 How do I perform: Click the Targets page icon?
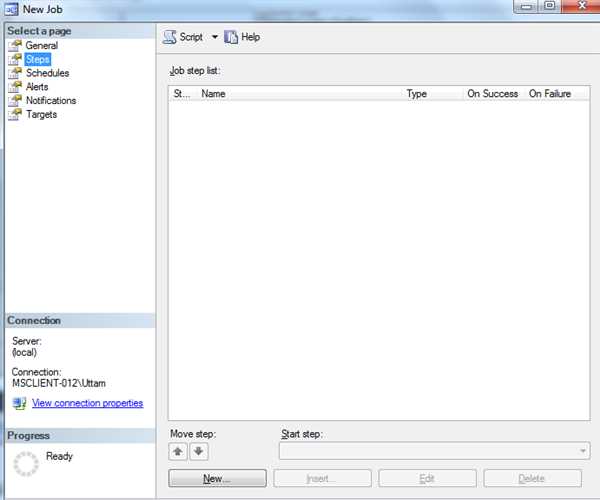point(15,115)
